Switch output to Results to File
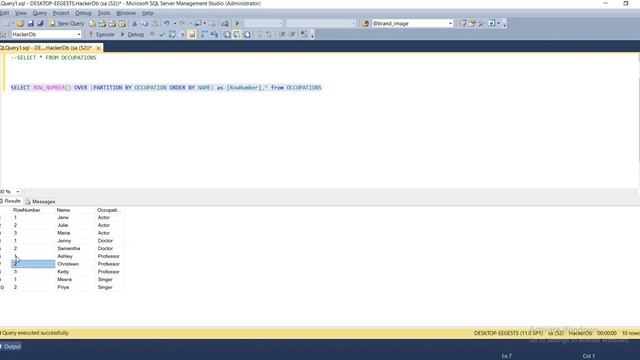This screenshot has height=360, width=640. coord(247,34)
